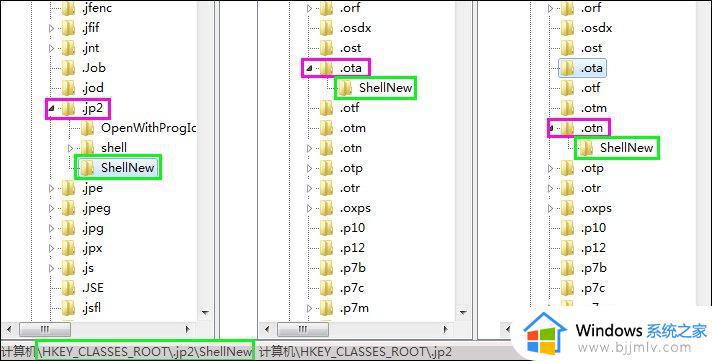Select the .JSE folder icon

click(x=68, y=288)
